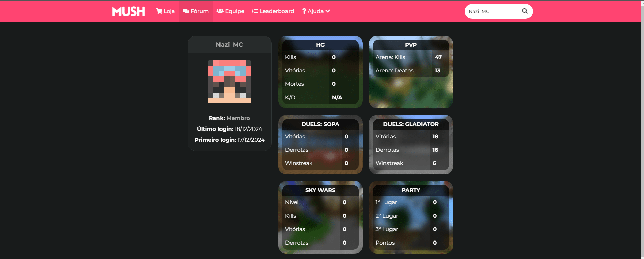Click the profile card username heading
Screen dimensions: 644x259
(230, 45)
